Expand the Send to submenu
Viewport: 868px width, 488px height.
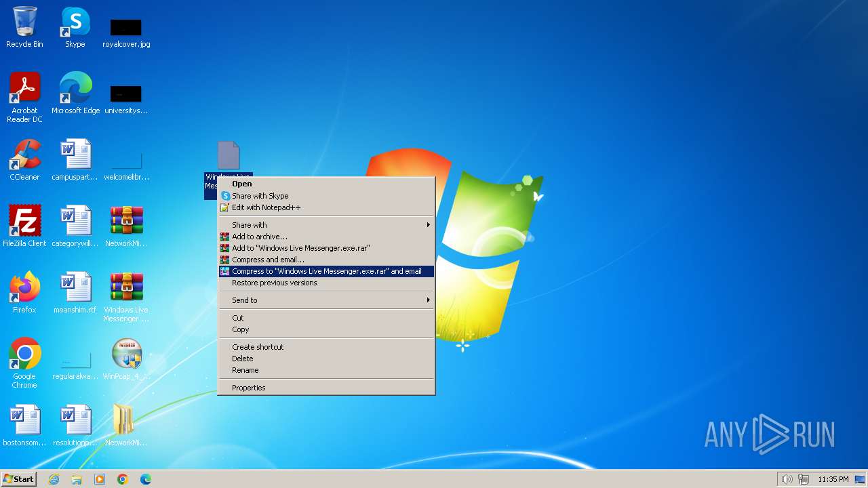point(326,300)
